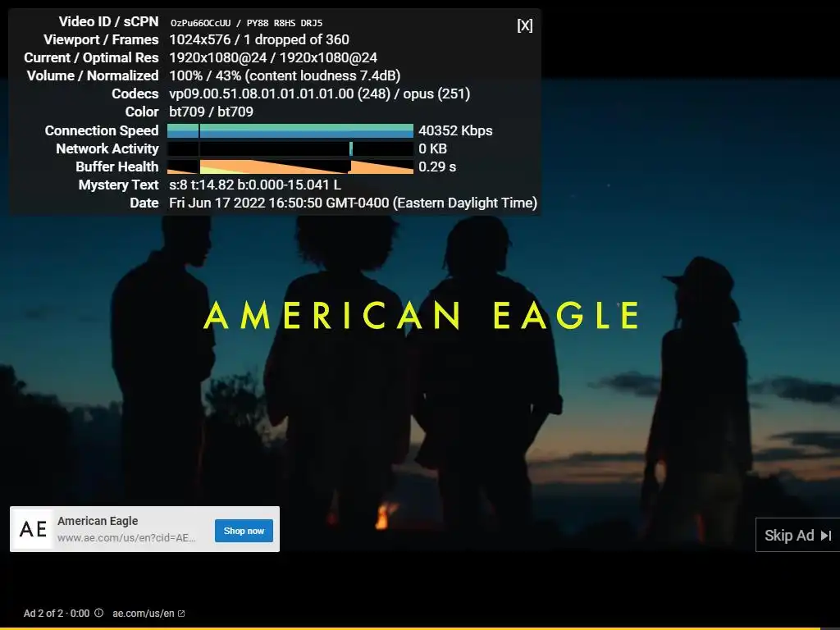This screenshot has width=840, height=630.
Task: Open the ae.com/us/en advertiser link
Action: (x=148, y=614)
